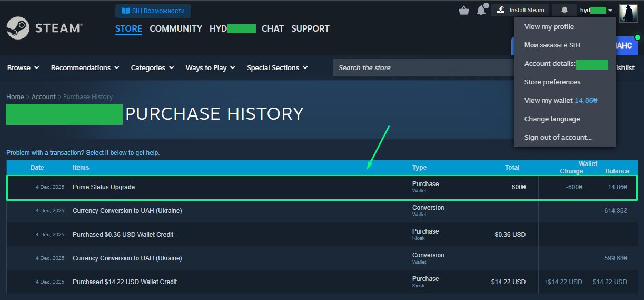Click the SIH bell with badge icon
Screen dimensions: 644x300
[x=481, y=10]
